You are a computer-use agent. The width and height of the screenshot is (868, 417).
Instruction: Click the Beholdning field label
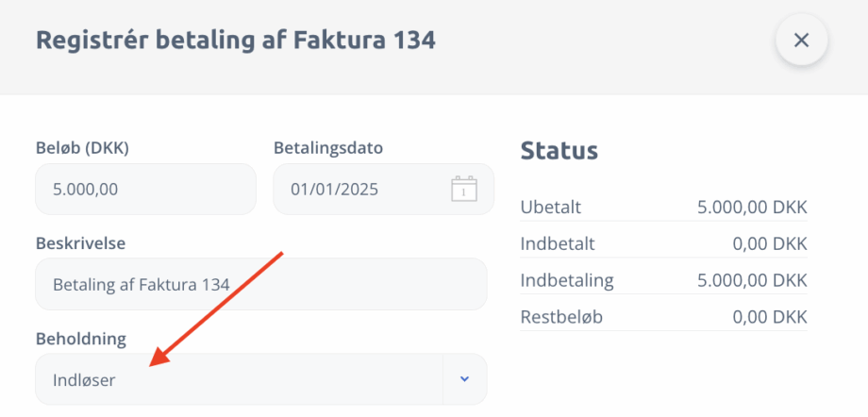80,338
